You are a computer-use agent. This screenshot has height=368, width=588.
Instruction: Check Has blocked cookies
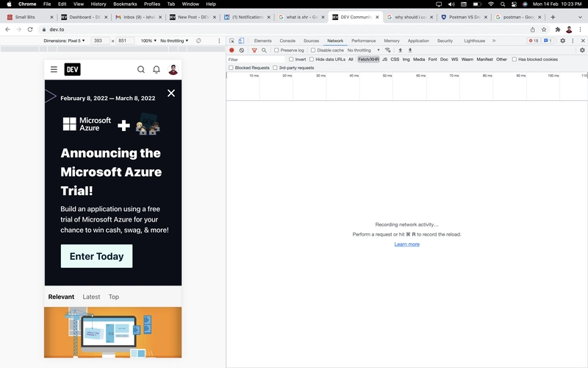pyautogui.click(x=514, y=60)
